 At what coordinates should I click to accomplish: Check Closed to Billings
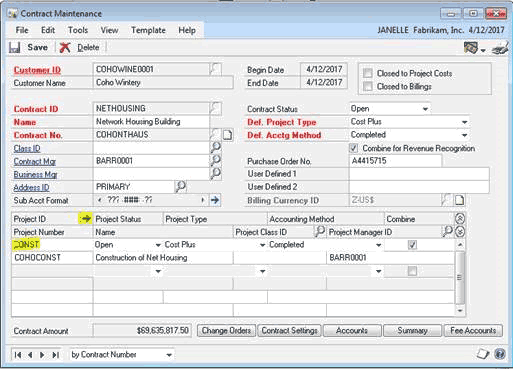tap(368, 86)
